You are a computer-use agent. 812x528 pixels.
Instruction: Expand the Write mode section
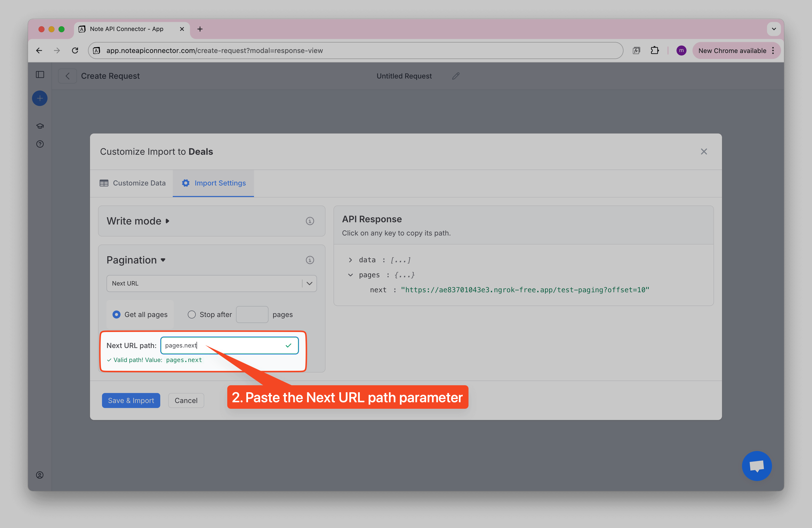(x=167, y=221)
